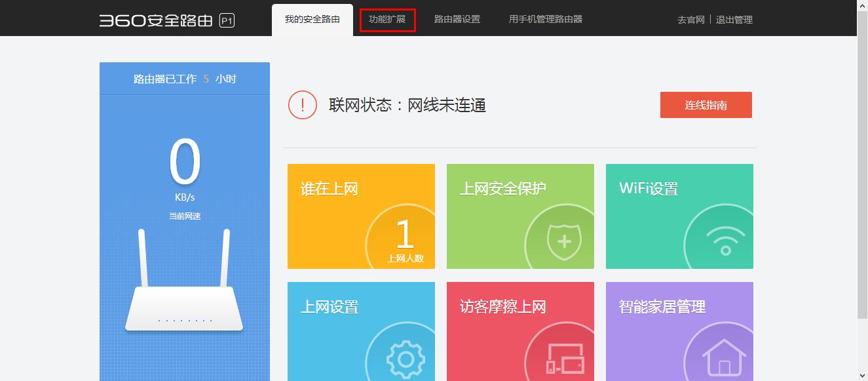Open the official site via 去官网 link

tap(691, 20)
